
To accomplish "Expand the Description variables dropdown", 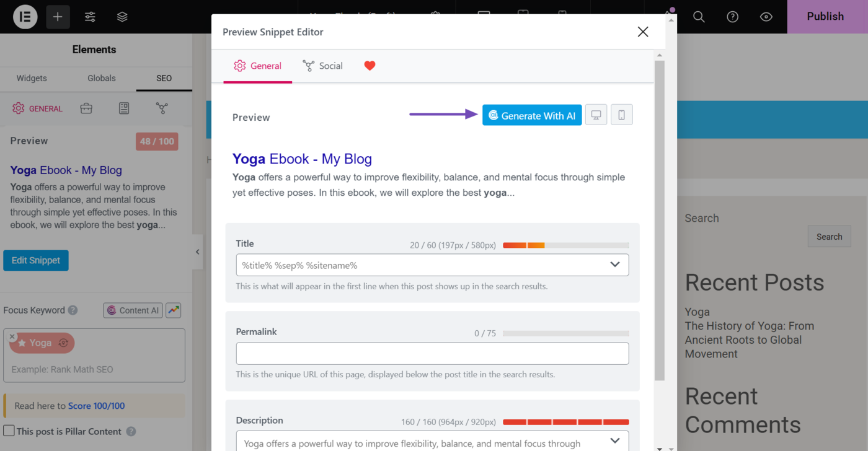I will click(x=614, y=440).
